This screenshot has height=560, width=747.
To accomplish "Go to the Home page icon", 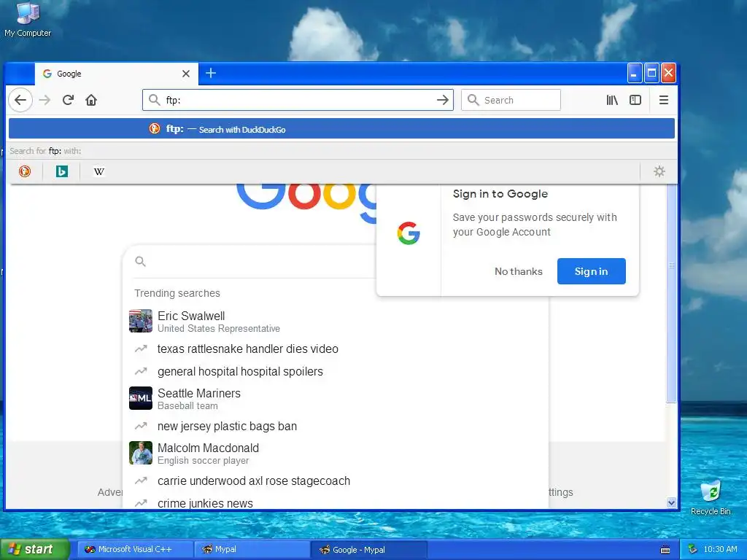I will point(91,100).
